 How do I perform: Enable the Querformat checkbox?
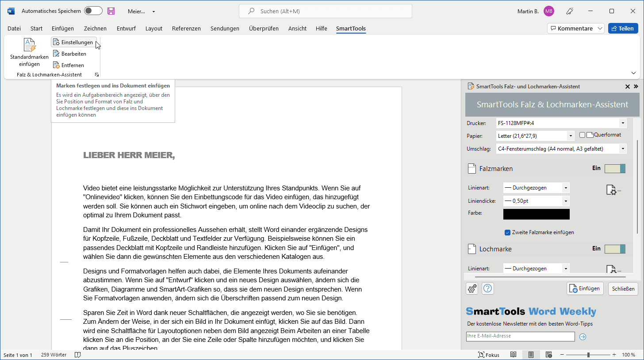coord(583,135)
